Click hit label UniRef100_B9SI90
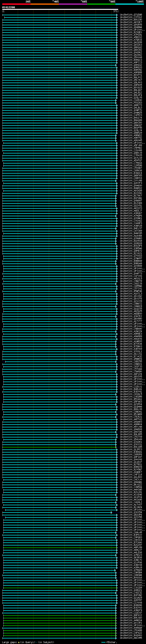The image size is (146, 644). (x=131, y=20)
